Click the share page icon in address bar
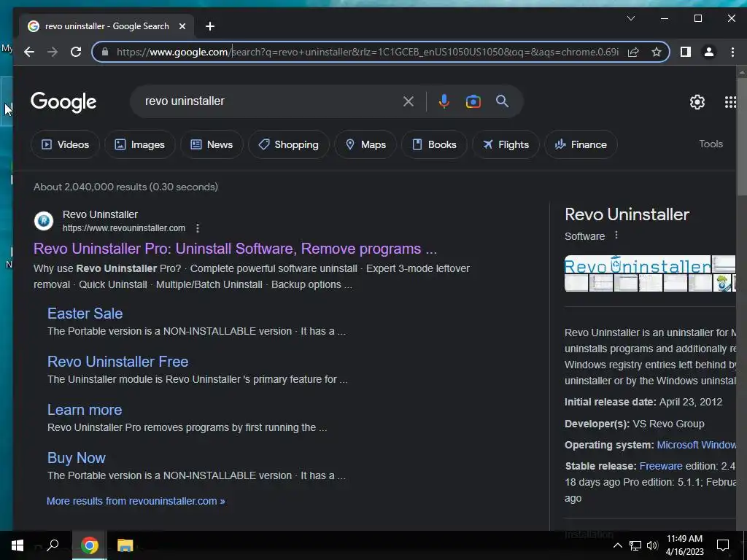Screen dimensions: 747x560 [x=633, y=52]
